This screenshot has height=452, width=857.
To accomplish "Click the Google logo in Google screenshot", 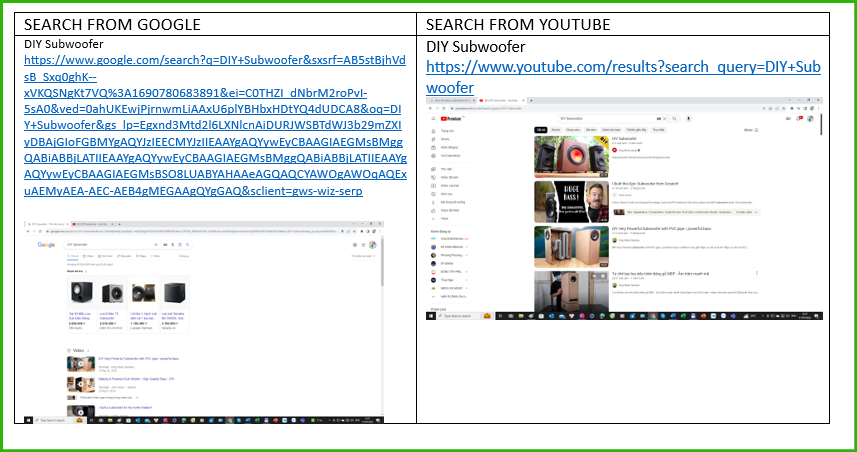I will tap(46, 245).
